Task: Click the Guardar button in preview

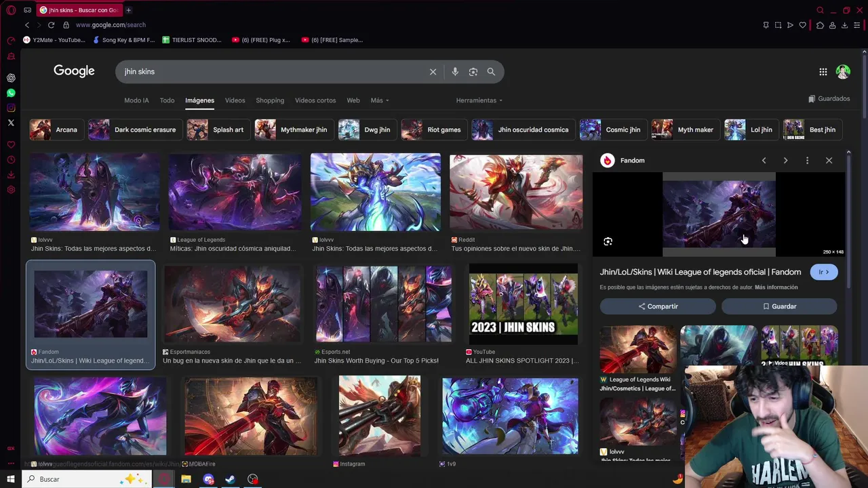Action: [779, 306]
